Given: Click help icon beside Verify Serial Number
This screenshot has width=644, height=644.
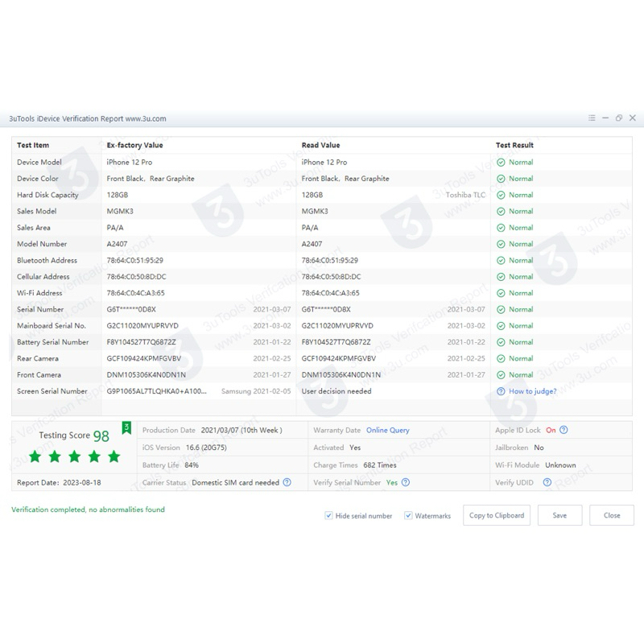Looking at the screenshot, I should (406, 483).
